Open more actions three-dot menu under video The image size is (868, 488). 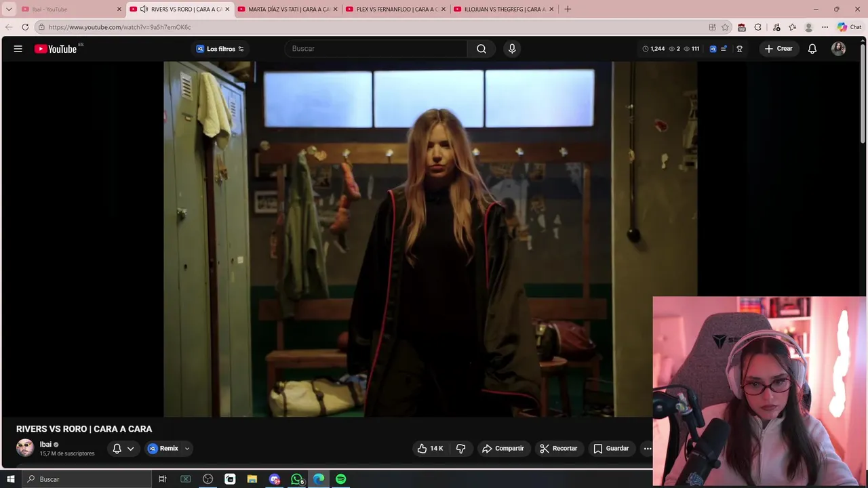click(x=648, y=448)
